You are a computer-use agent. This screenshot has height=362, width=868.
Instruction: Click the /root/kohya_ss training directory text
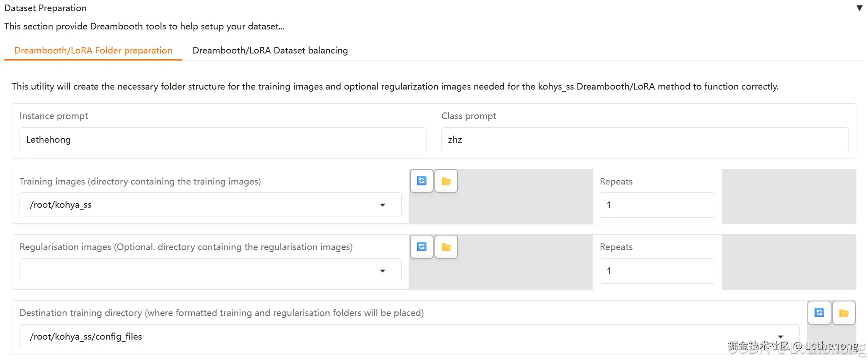tap(61, 205)
